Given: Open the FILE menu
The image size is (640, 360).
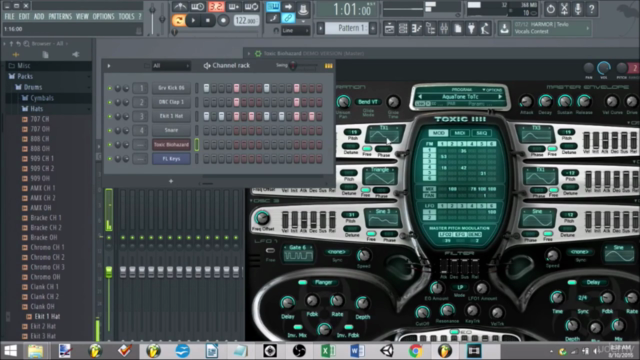Looking at the screenshot, I should [9, 17].
